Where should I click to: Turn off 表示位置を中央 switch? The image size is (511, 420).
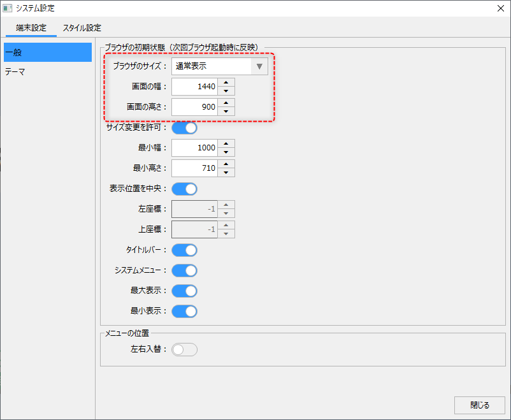[x=184, y=189]
